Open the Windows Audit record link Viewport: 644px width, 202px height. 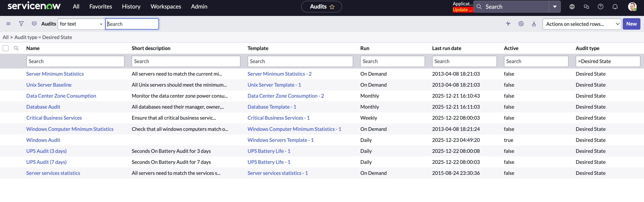click(x=43, y=140)
